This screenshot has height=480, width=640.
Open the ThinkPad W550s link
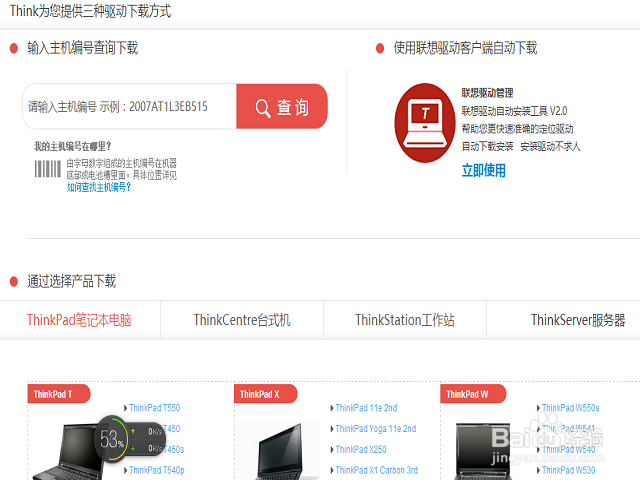[x=571, y=408]
